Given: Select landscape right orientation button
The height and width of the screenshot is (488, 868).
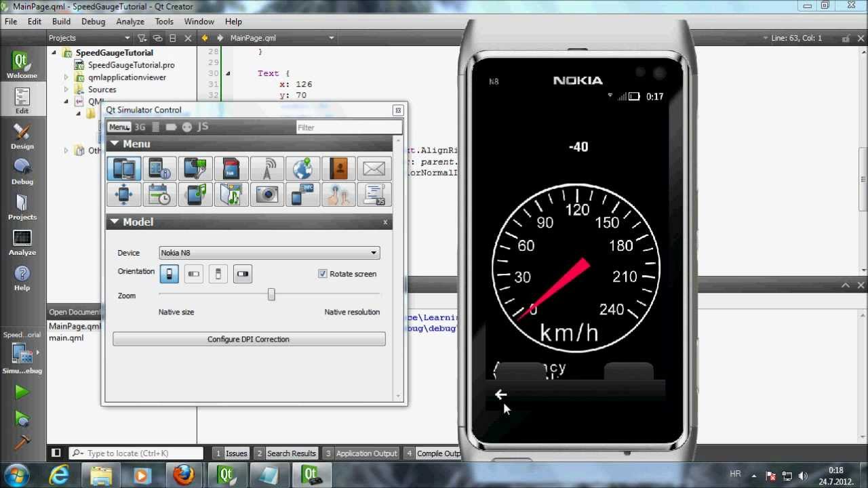Looking at the screenshot, I should tap(243, 274).
